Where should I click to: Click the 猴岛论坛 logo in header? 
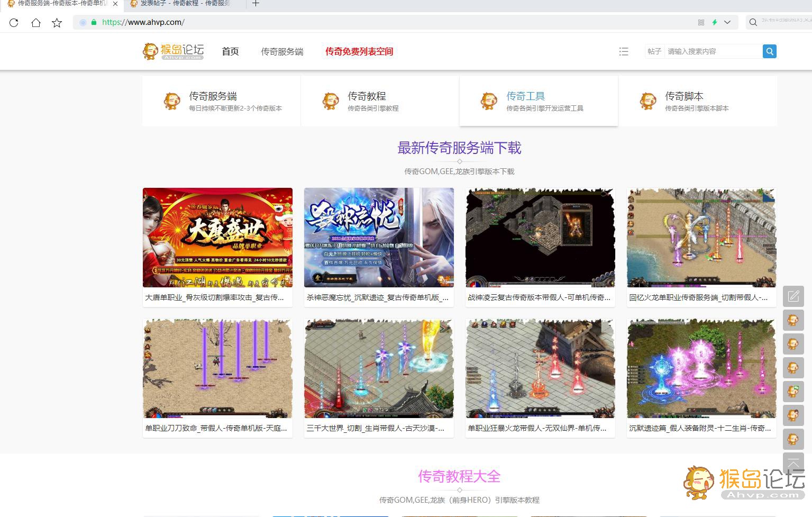tap(173, 51)
